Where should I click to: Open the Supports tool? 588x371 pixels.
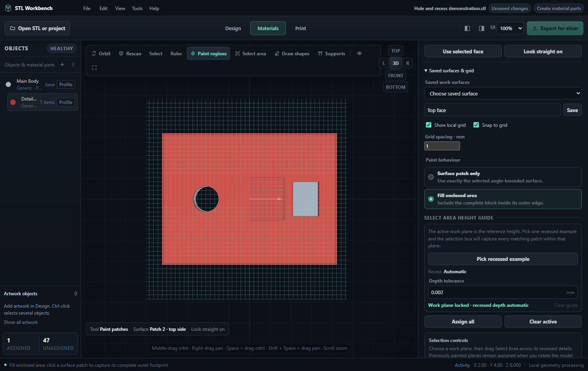coord(332,53)
